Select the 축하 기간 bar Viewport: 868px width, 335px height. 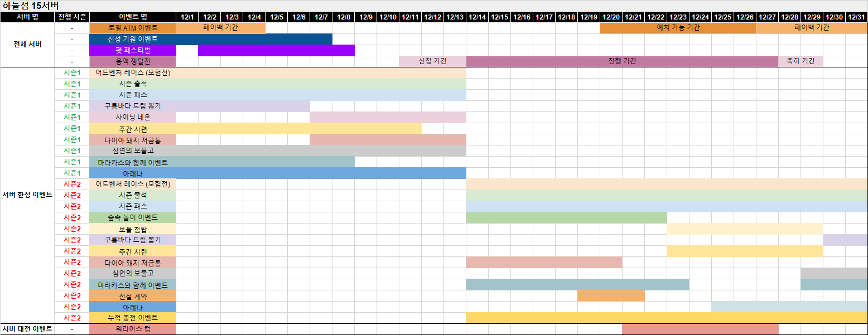(801, 61)
